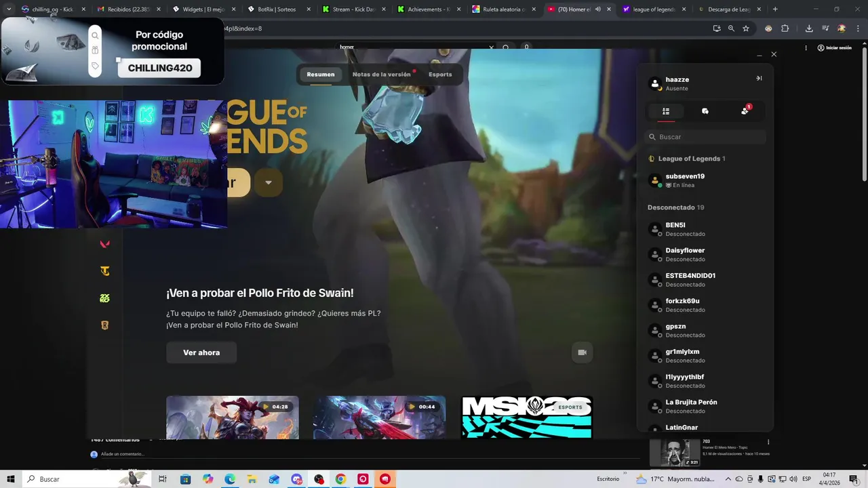Open Google Chrome from the taskbar
Image resolution: width=868 pixels, height=488 pixels.
coord(340,479)
